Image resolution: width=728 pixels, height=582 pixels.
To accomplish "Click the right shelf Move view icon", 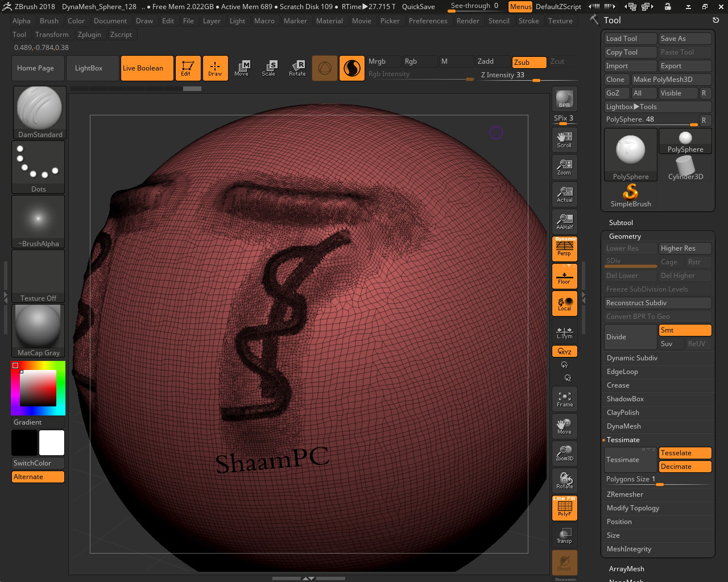I will tap(564, 426).
